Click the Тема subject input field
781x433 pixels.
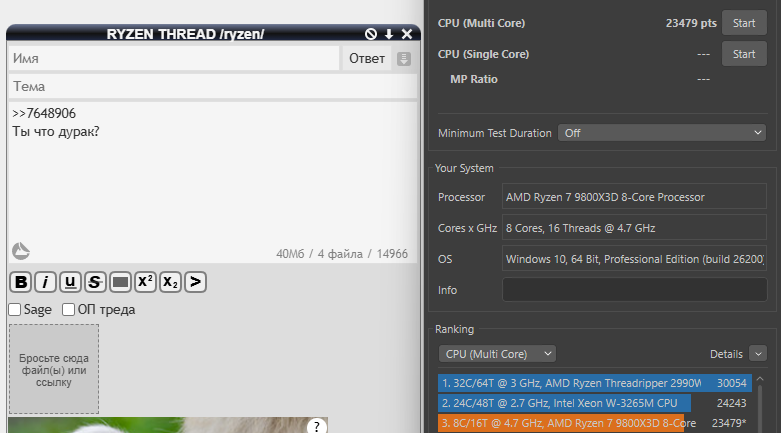pos(213,87)
